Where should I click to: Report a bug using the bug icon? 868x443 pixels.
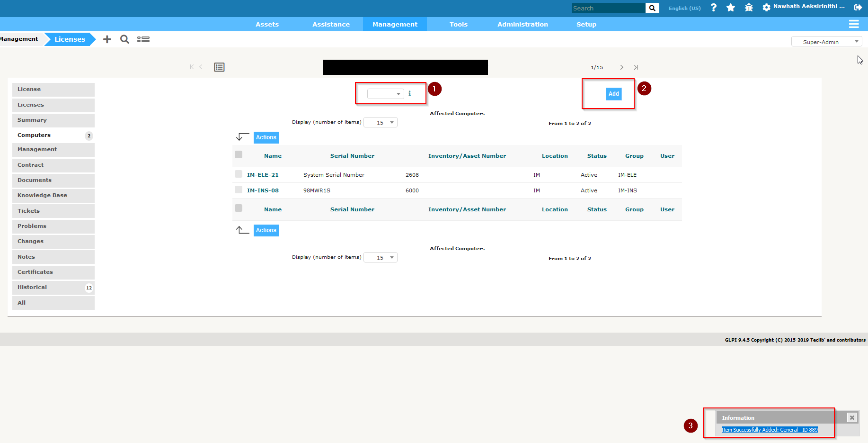click(748, 7)
